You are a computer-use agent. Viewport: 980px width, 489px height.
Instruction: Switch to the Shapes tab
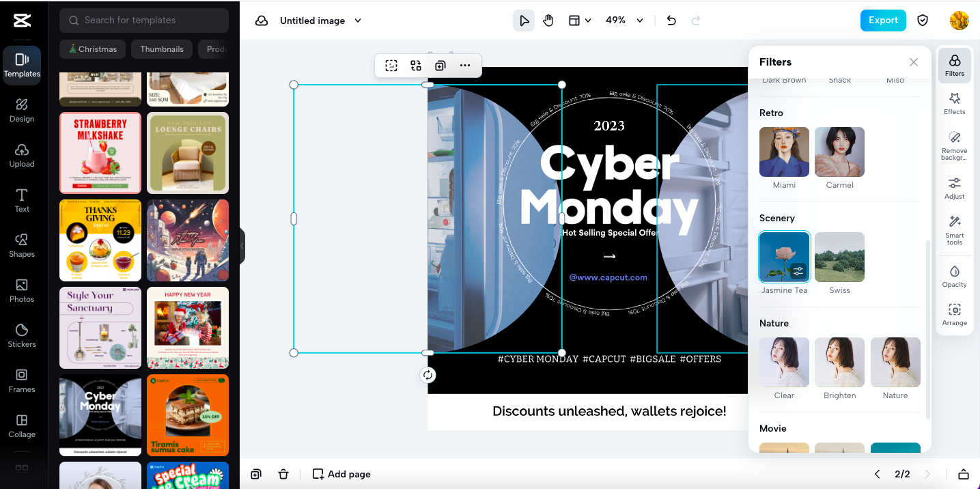point(22,245)
